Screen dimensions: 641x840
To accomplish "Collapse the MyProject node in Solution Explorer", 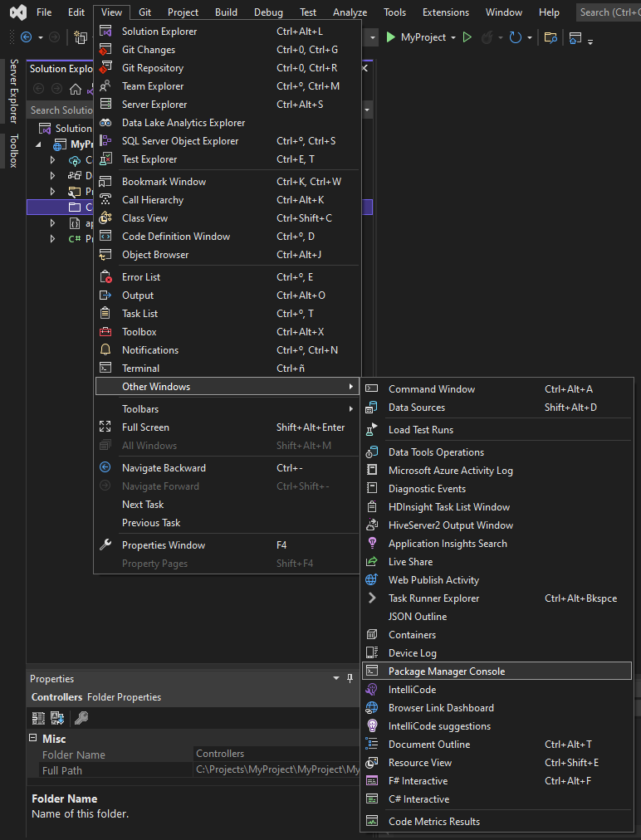I will 37,143.
